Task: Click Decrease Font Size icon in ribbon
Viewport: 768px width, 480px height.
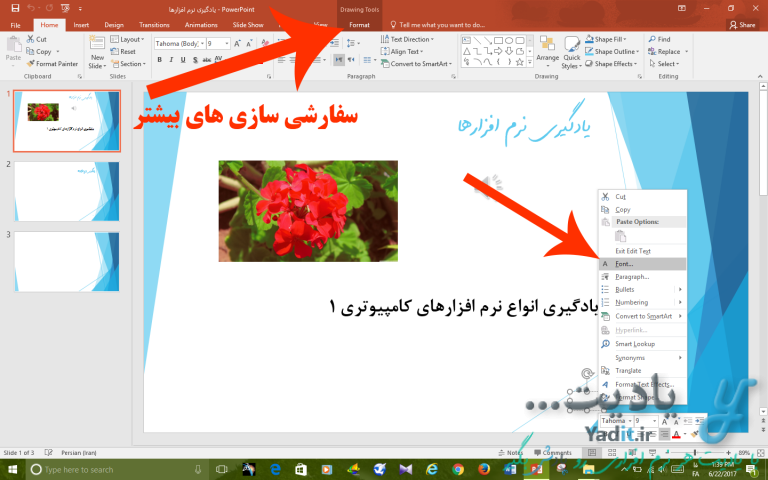Action: coord(249,44)
